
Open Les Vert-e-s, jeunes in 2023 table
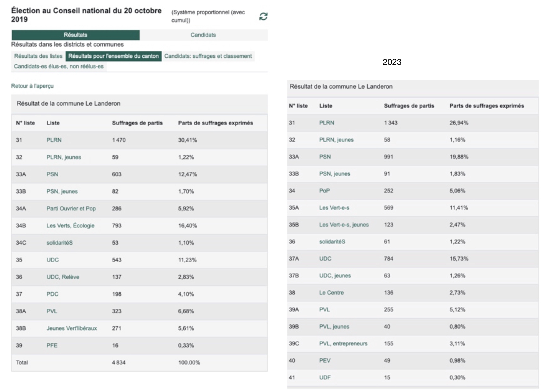[344, 225]
